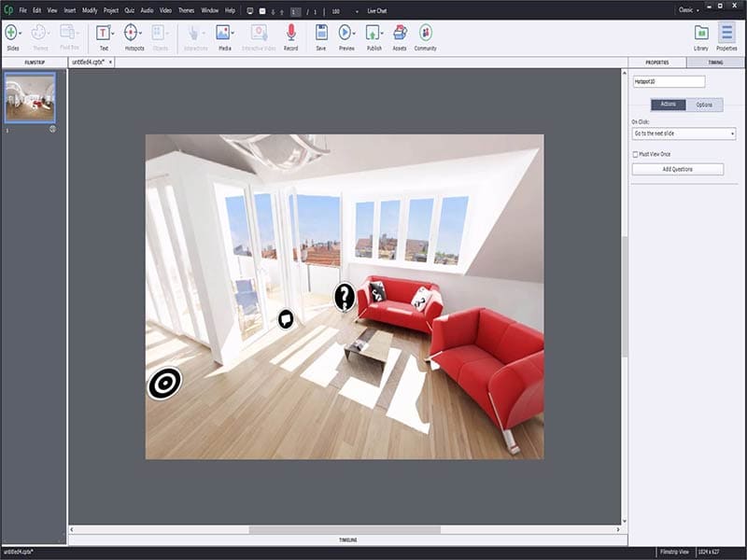Select the slide thumbnail in the filmstrip
Image resolution: width=747 pixels, height=560 pixels.
(x=30, y=96)
